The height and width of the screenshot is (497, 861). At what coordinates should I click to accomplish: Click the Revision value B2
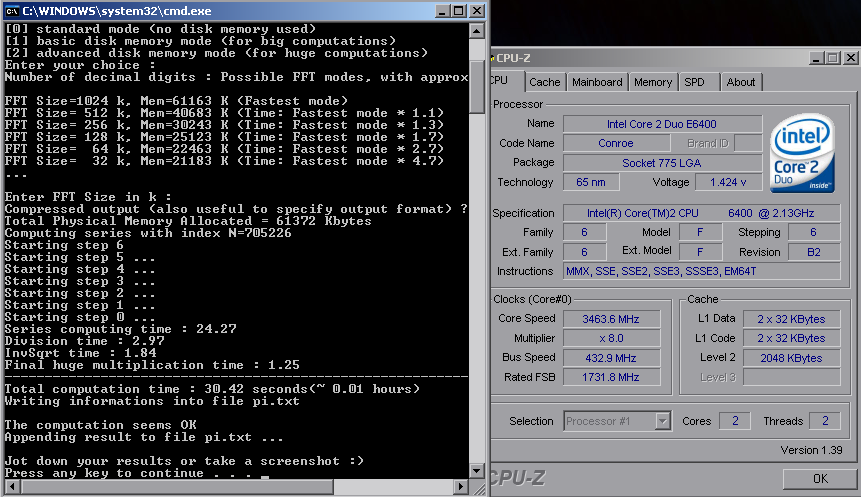point(814,252)
